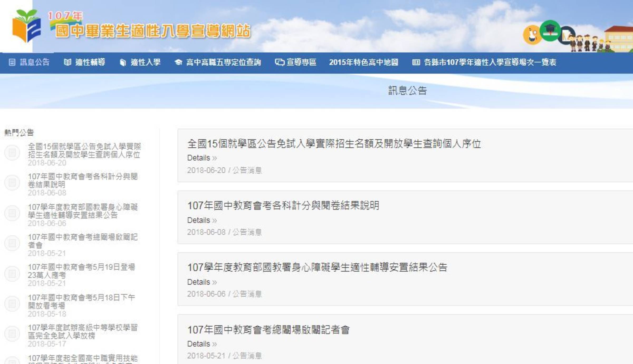The height and width of the screenshot is (364, 633).
Task: Open headline 107學年度教育部國教署身心障礙學生 announcement
Action: [x=317, y=268]
